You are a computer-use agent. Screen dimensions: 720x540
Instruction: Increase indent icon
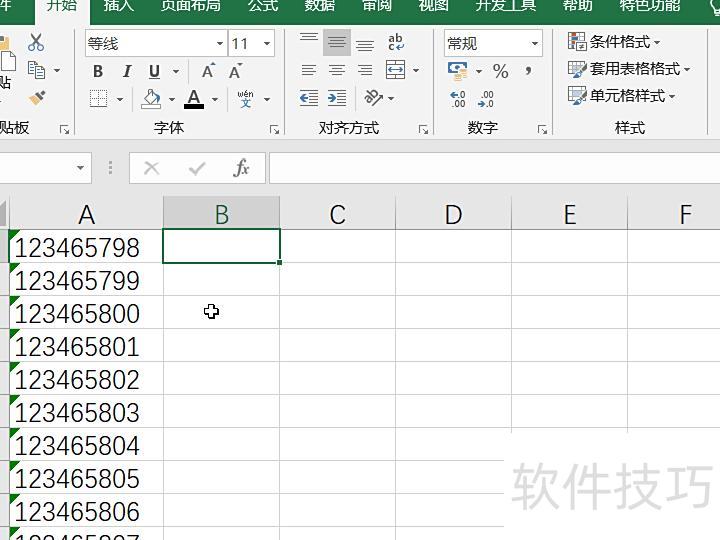(337, 98)
